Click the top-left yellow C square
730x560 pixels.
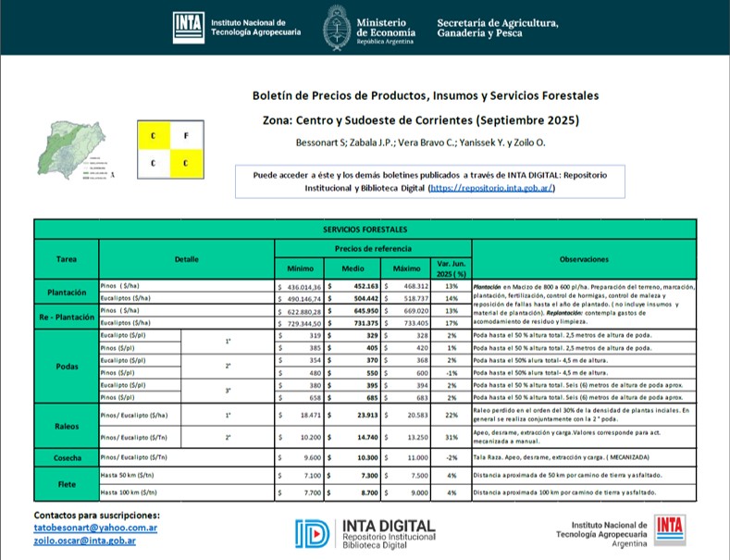point(154,136)
